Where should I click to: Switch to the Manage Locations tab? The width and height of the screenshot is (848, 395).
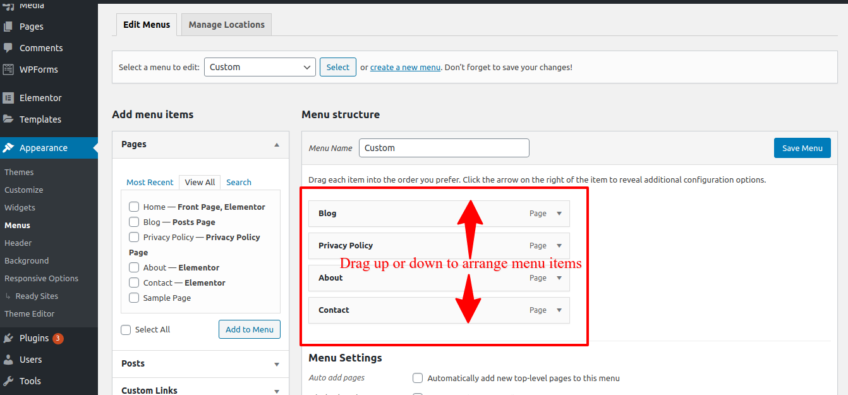[x=227, y=24]
